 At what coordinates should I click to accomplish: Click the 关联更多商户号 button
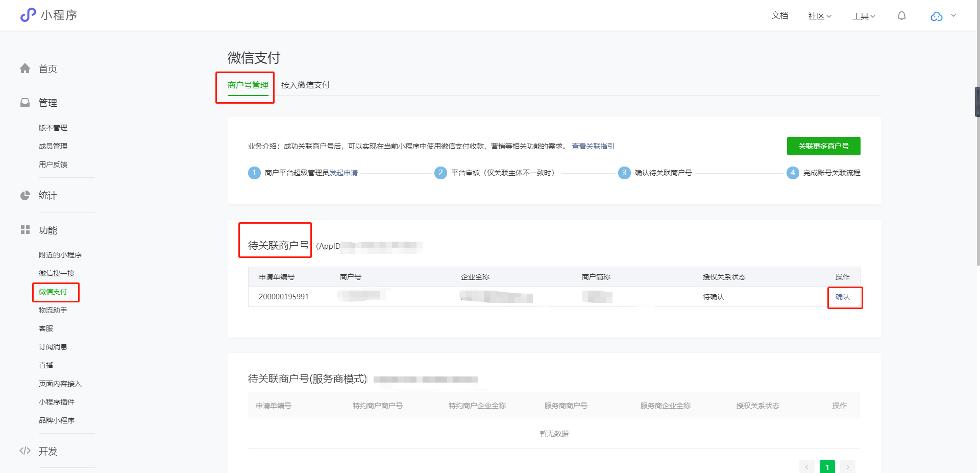pyautogui.click(x=823, y=146)
